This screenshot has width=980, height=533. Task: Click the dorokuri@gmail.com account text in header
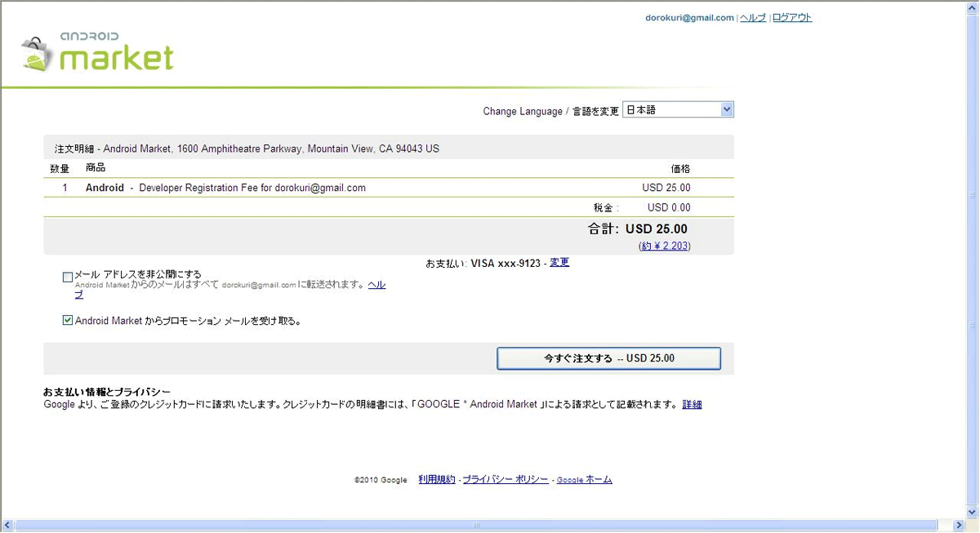coord(689,18)
